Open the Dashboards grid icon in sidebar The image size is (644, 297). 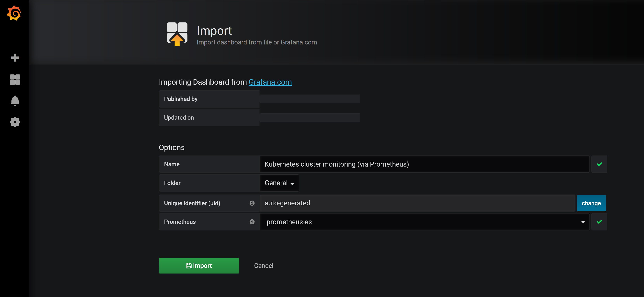coord(15,80)
